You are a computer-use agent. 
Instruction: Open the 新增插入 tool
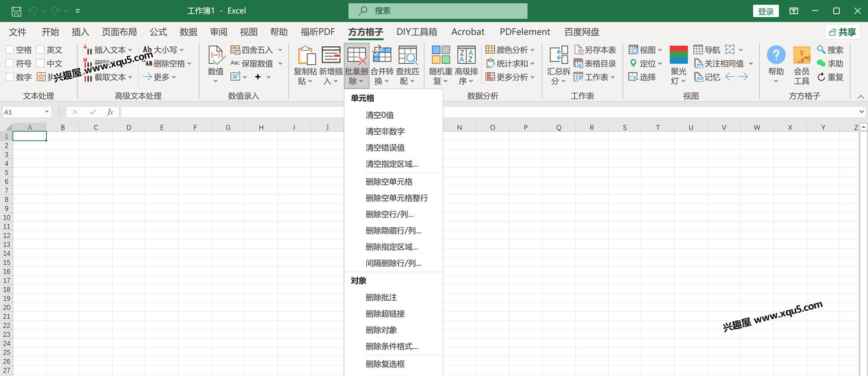(x=331, y=65)
